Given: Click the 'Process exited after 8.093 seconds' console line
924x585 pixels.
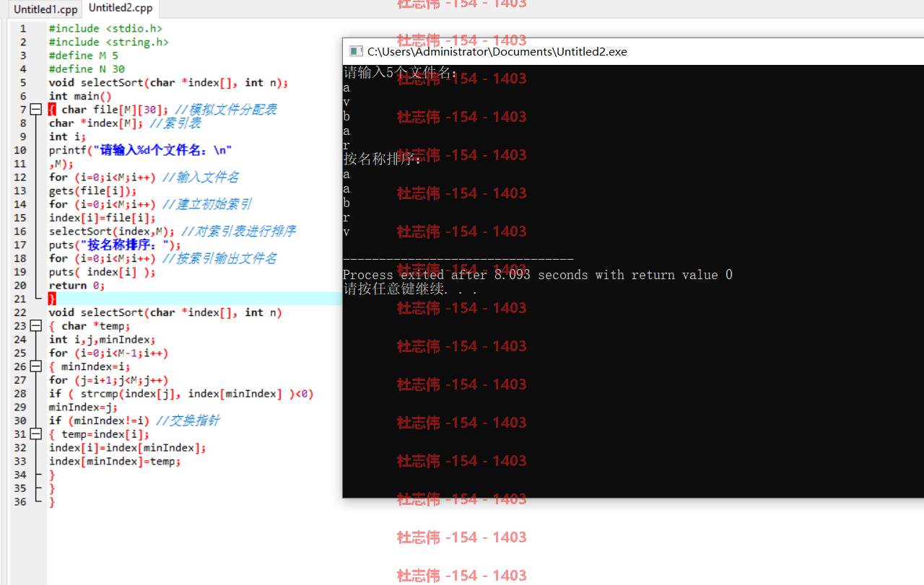Looking at the screenshot, I should pos(538,275).
